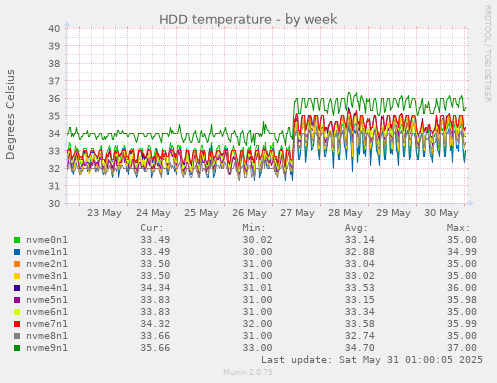
Task: Select the nvme7n1 legend label
Action: click(47, 324)
